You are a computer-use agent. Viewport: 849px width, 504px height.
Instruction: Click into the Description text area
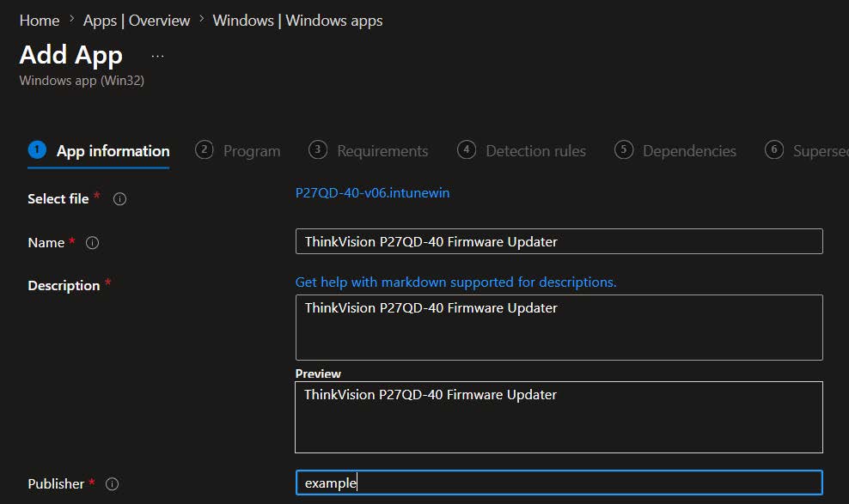pyautogui.click(x=559, y=327)
